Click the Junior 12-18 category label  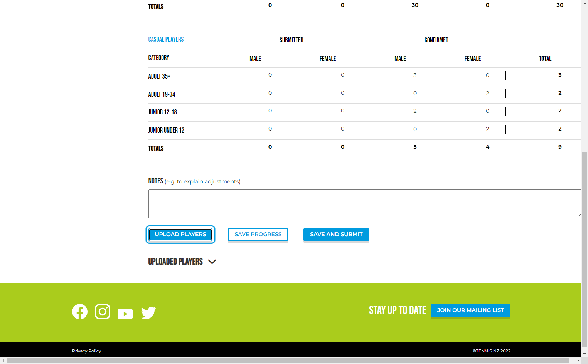(162, 112)
